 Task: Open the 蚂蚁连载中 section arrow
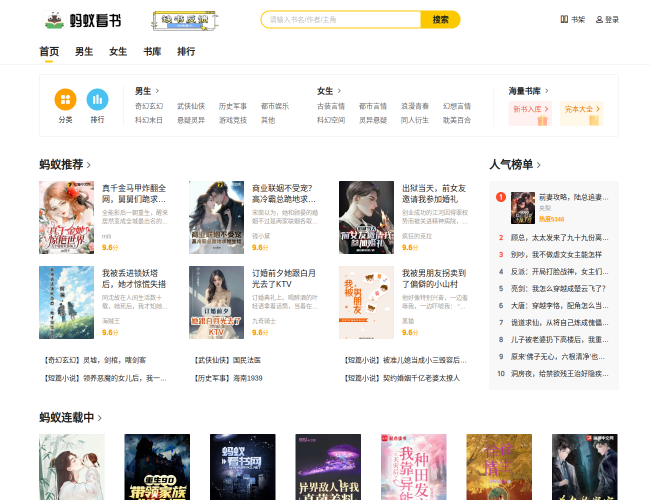click(x=101, y=417)
